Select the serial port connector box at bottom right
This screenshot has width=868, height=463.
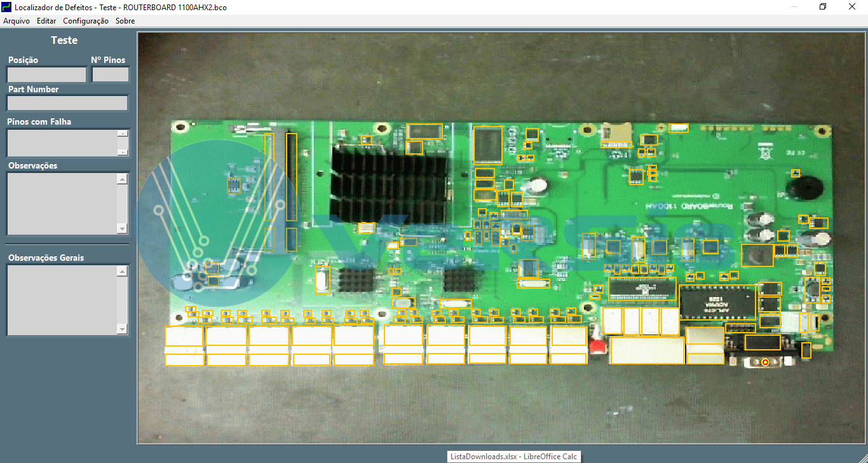point(763,342)
